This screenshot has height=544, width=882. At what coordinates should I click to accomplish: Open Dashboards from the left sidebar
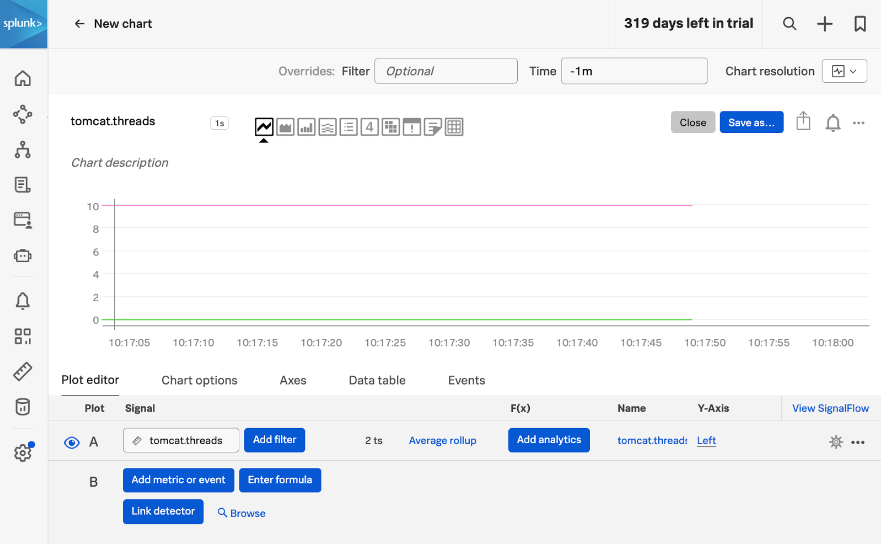coord(22,336)
